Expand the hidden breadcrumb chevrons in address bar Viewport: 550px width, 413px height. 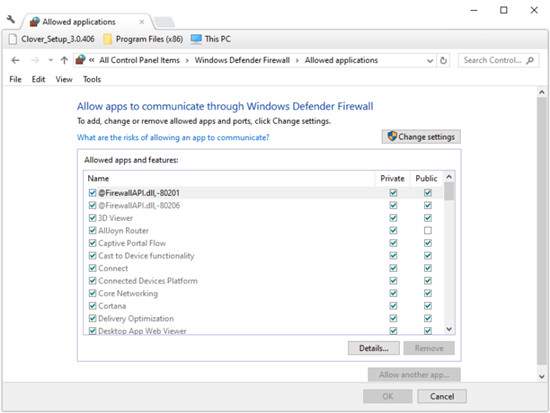[92, 60]
